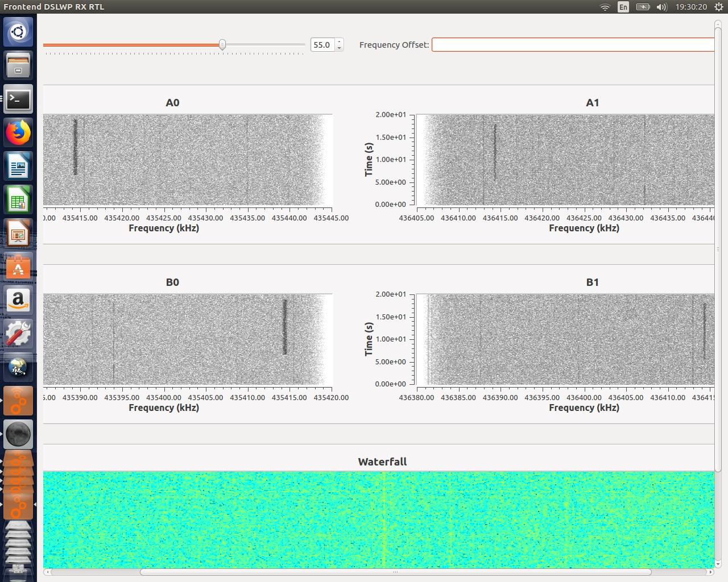Viewport: 728px width, 582px height.
Task: Open the battery status indicator
Action: (643, 7)
